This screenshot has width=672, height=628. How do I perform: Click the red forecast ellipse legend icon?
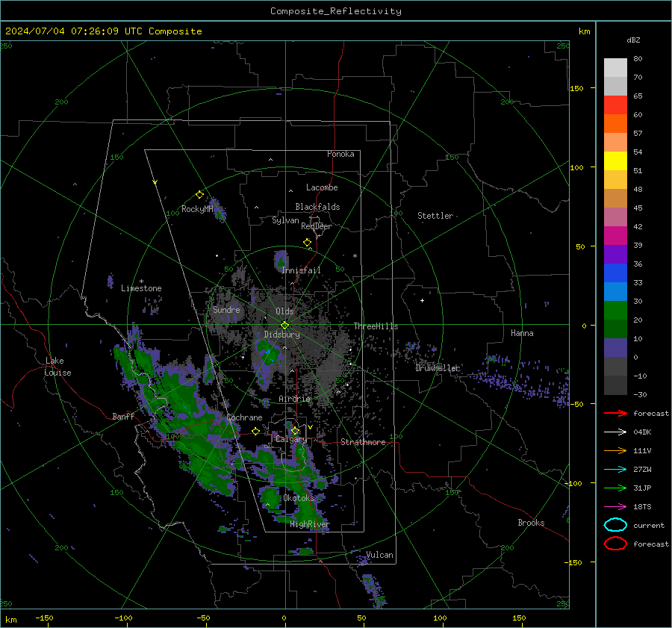point(615,544)
